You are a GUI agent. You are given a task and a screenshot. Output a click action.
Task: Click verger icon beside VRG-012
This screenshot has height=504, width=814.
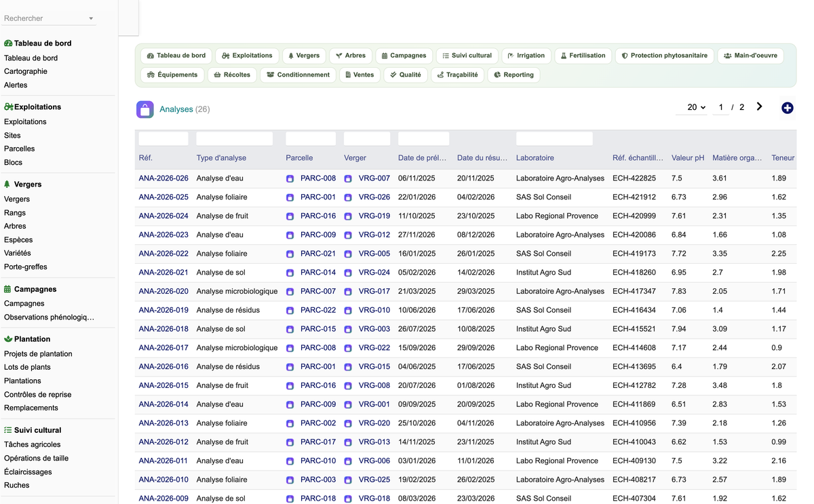348,235
